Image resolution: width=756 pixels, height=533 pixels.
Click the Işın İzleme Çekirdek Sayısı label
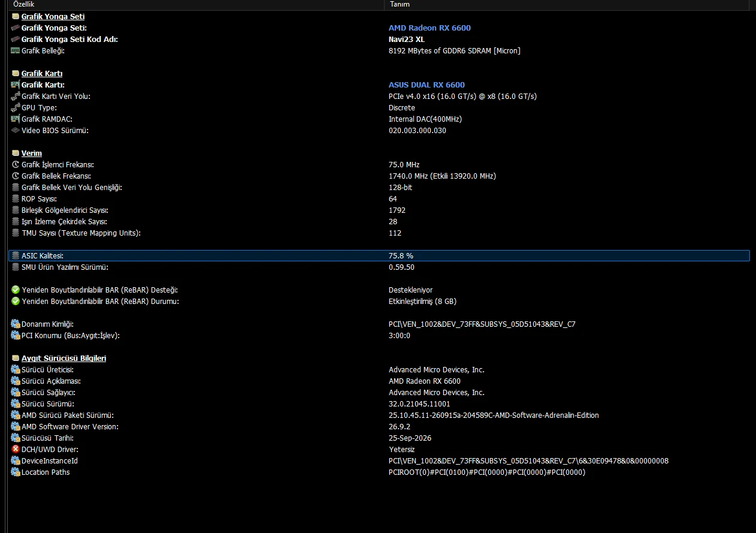coord(64,222)
